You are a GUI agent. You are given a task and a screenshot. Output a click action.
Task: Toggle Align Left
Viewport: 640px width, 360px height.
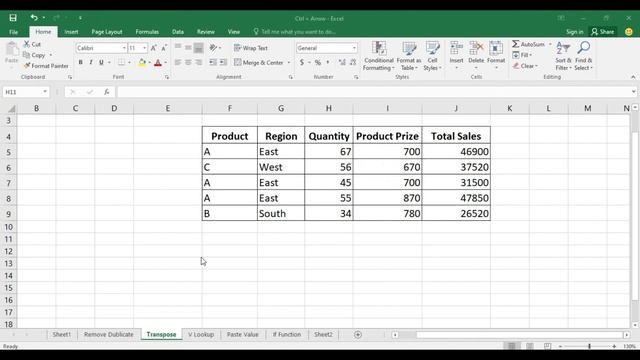click(178, 62)
